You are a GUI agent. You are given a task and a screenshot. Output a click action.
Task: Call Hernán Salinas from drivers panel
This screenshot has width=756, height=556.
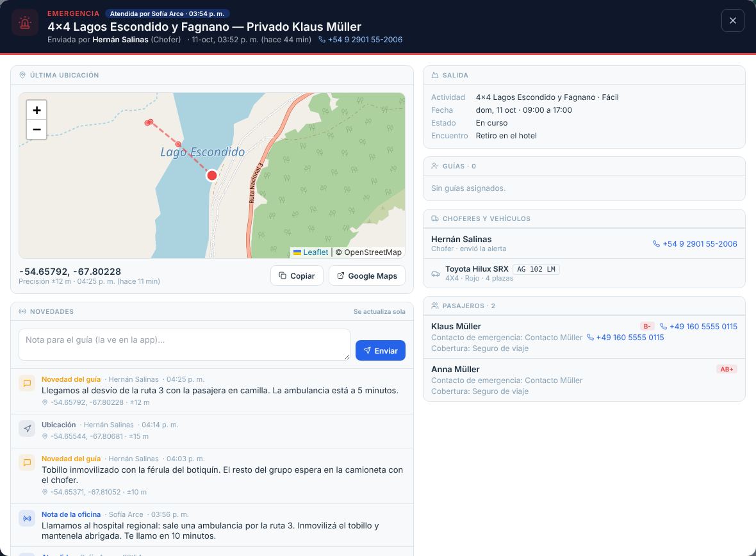(x=694, y=244)
